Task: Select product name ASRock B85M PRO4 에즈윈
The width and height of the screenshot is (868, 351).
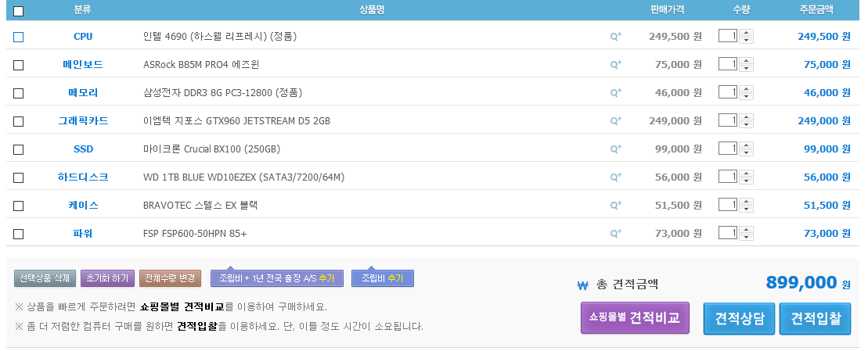Action: [201, 65]
